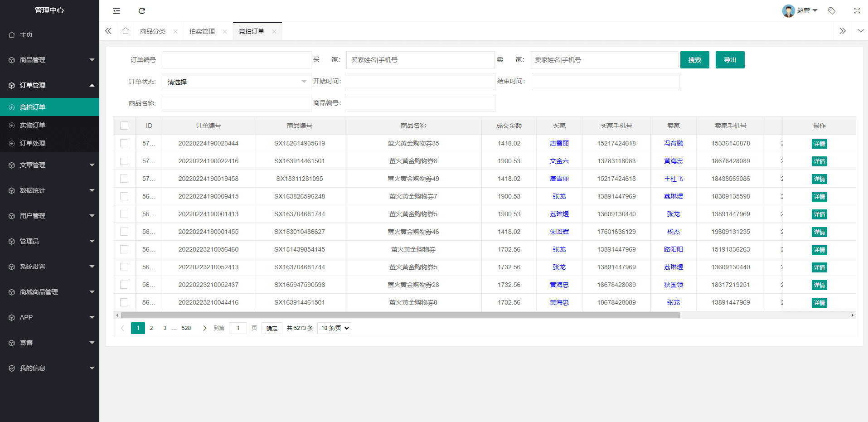Select checkbox for order 20220224190023444
This screenshot has width=868, height=422.
(124, 143)
